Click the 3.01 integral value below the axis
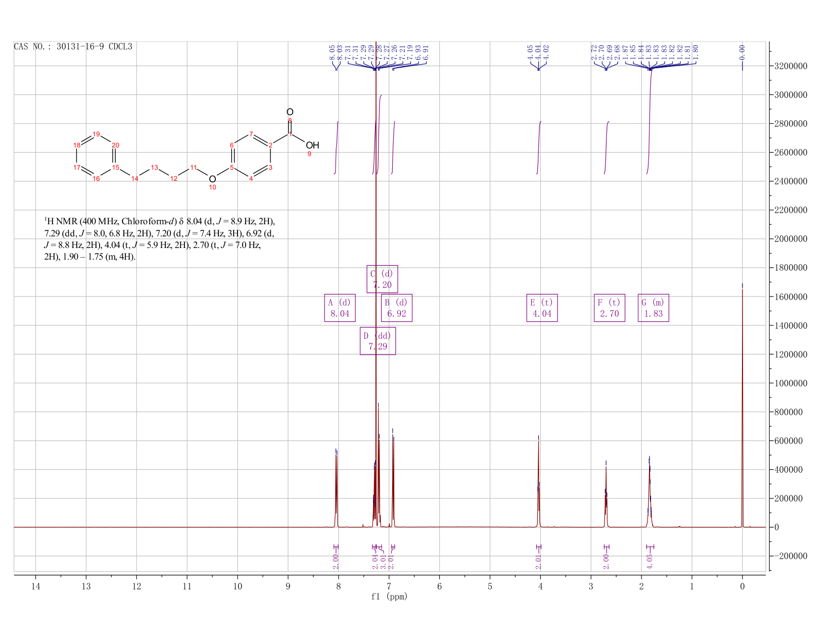The height and width of the screenshot is (644, 834). (383, 562)
